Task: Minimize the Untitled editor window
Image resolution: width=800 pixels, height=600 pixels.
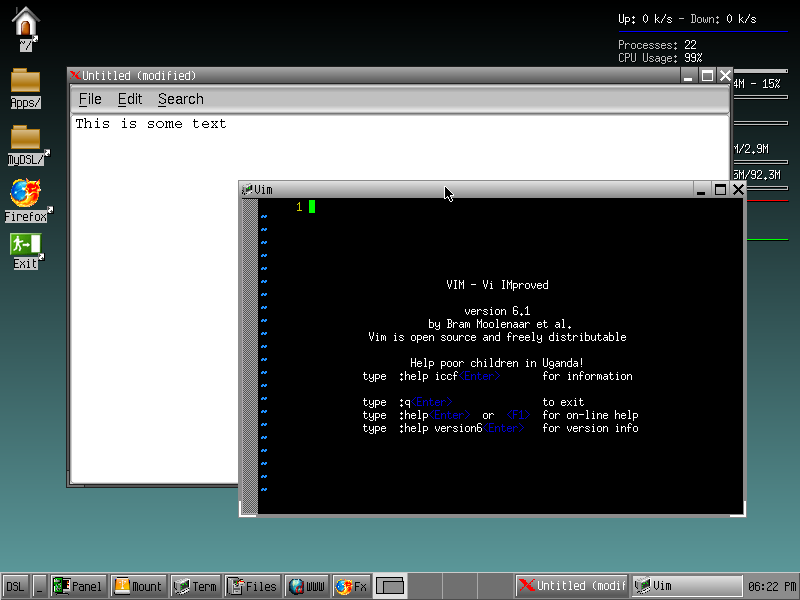Action: coord(688,76)
